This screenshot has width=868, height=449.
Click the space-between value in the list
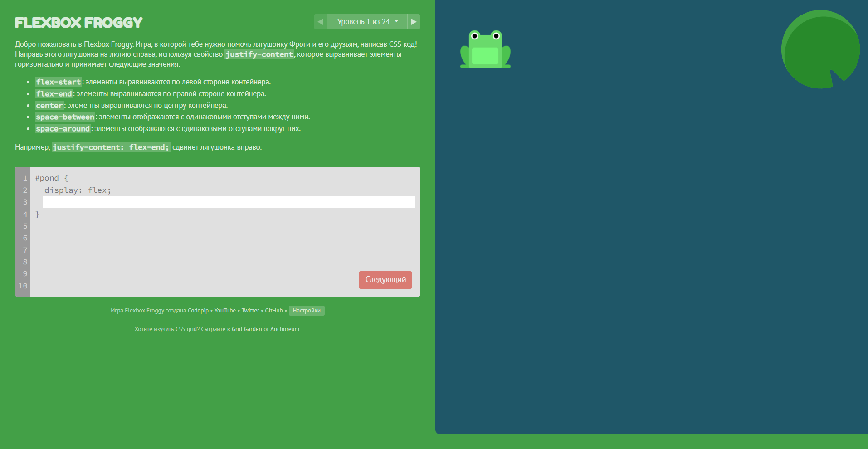click(x=65, y=117)
